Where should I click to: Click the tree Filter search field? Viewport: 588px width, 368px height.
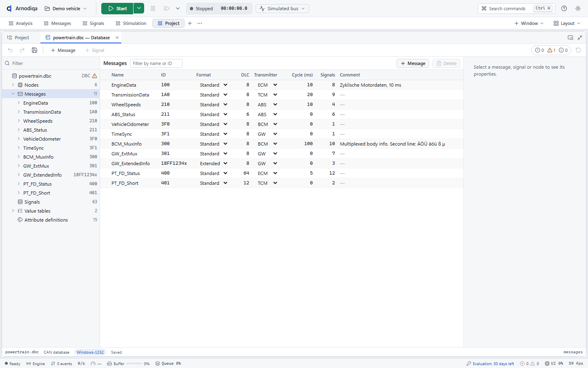point(51,63)
